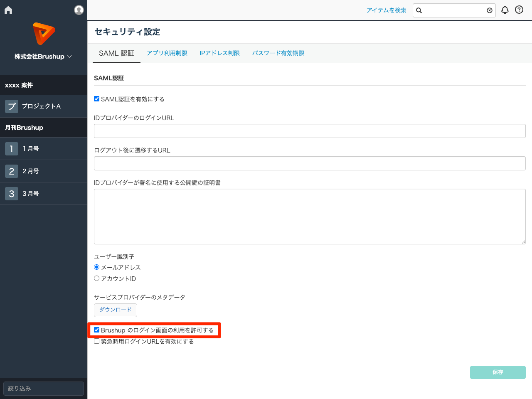Open the アプリ利用制限 tab
The image size is (532, 399).
(x=167, y=53)
